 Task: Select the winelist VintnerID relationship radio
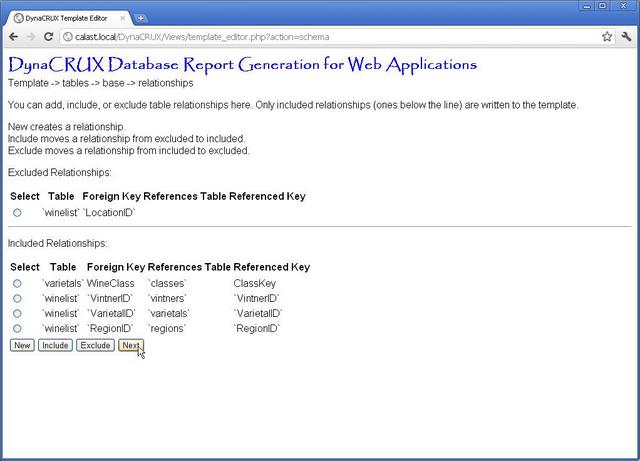point(17,298)
